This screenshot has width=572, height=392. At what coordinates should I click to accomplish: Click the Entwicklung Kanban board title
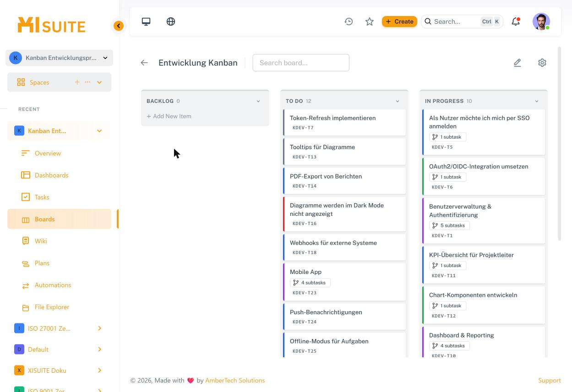(198, 63)
